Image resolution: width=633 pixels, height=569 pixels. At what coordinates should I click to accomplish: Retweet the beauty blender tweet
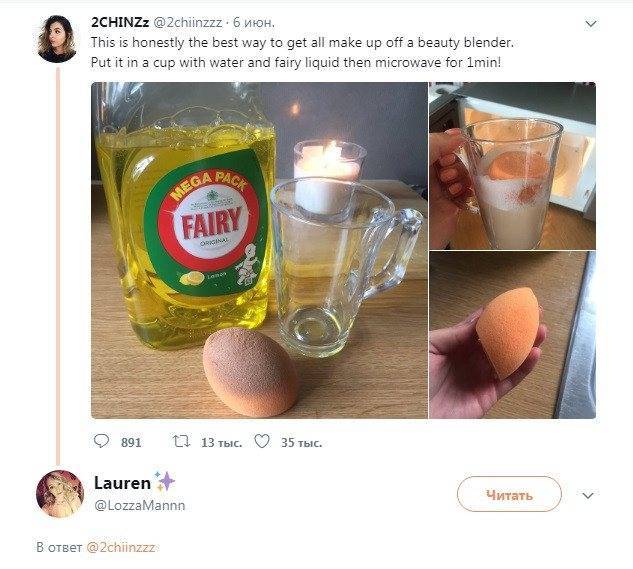(x=180, y=441)
